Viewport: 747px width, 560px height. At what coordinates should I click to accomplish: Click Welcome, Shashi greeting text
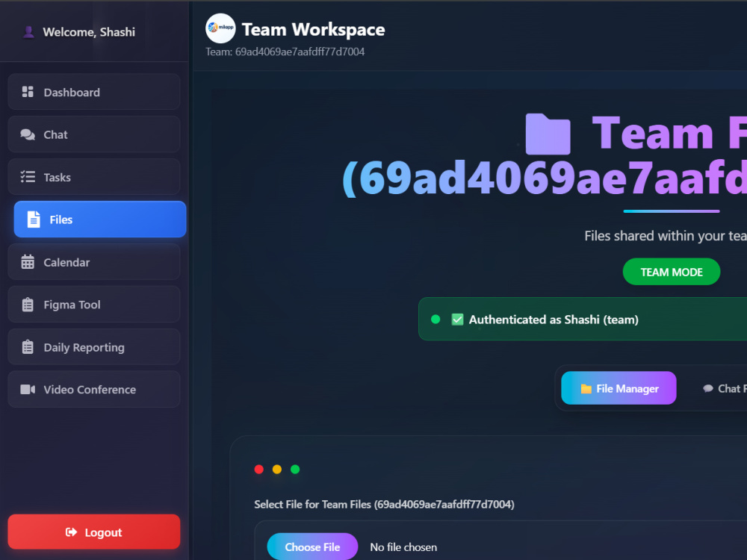pos(89,32)
